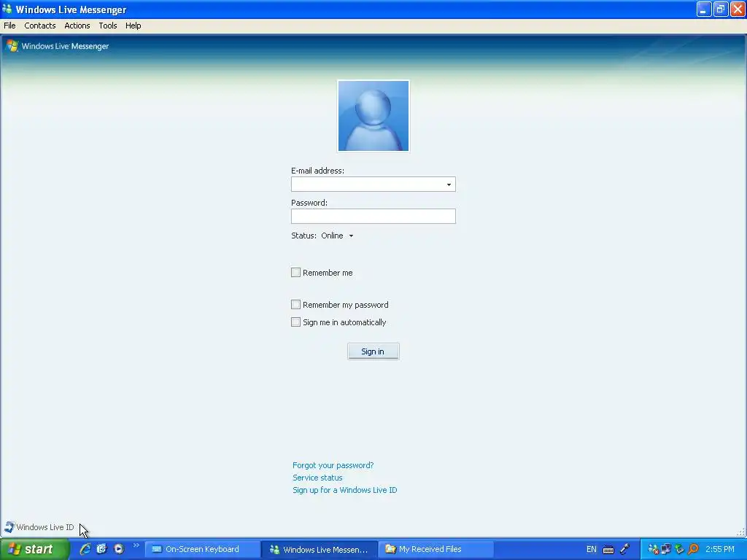Minimize the Messenger window
The height and width of the screenshot is (560, 747).
pos(704,9)
